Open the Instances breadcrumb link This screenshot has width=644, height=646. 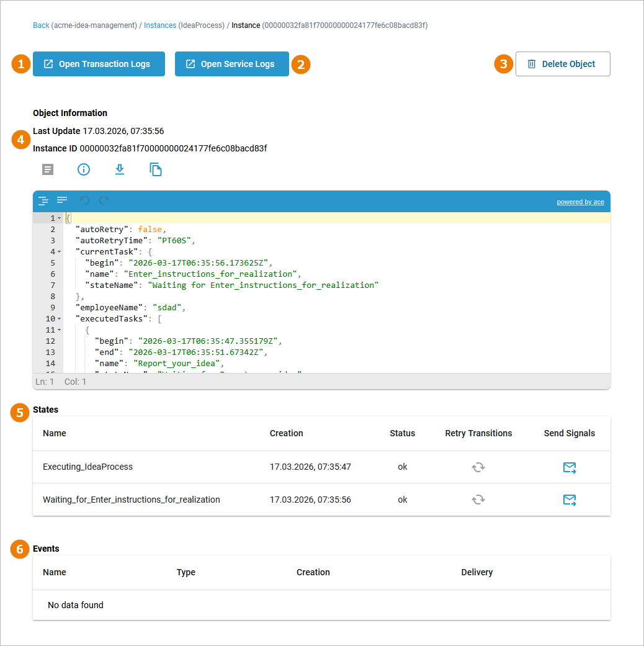point(160,25)
